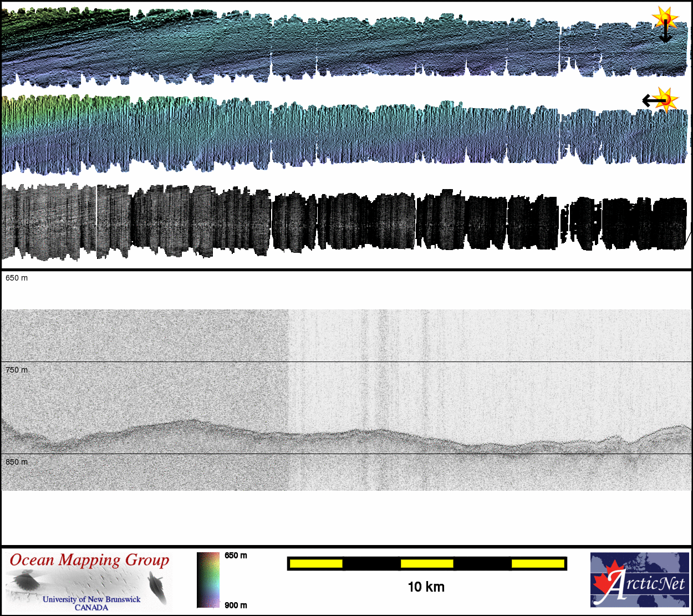Screen dimensions: 693x616
Task: Click the 850 m depth line label
Action: click(17, 462)
